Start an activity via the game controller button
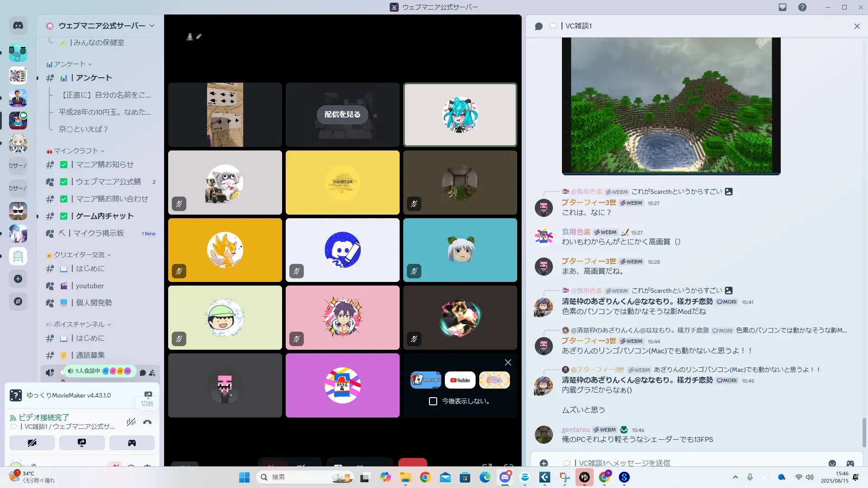Viewport: 868px width, 488px height. (132, 443)
